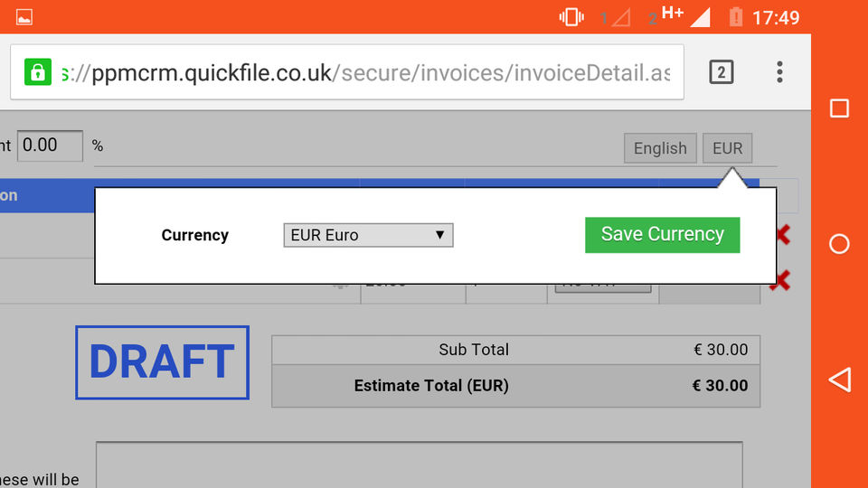
Task: Tap the vibrate mode status icon
Action: tap(571, 17)
